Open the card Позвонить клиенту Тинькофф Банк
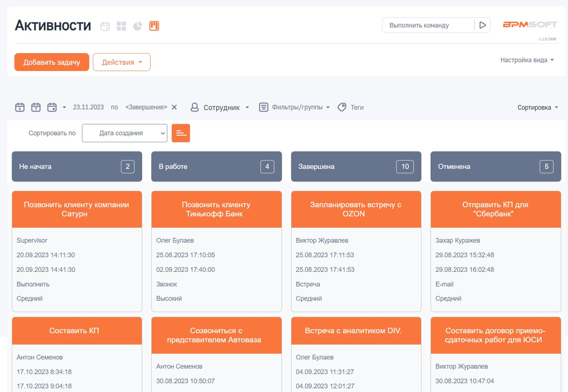Viewport: 568px width, 392px height. [216, 209]
